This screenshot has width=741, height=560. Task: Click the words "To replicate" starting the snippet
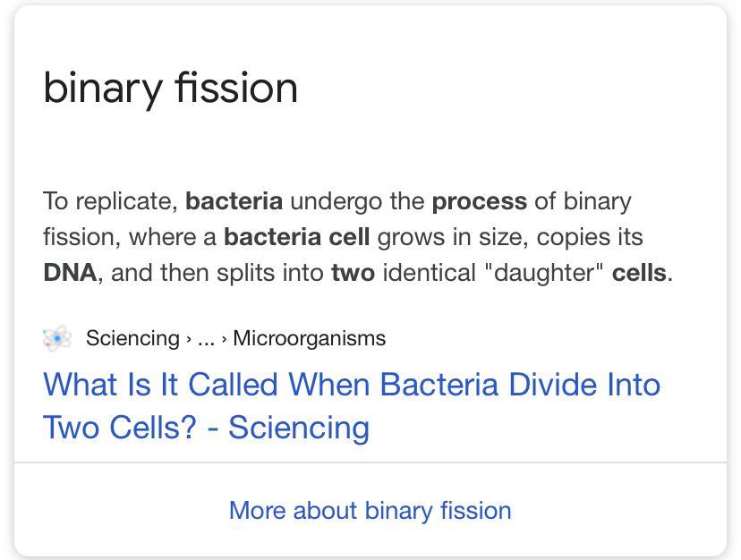tap(109, 201)
